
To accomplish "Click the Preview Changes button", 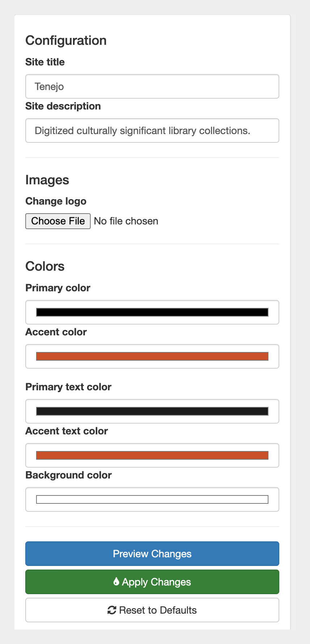I will coord(152,554).
